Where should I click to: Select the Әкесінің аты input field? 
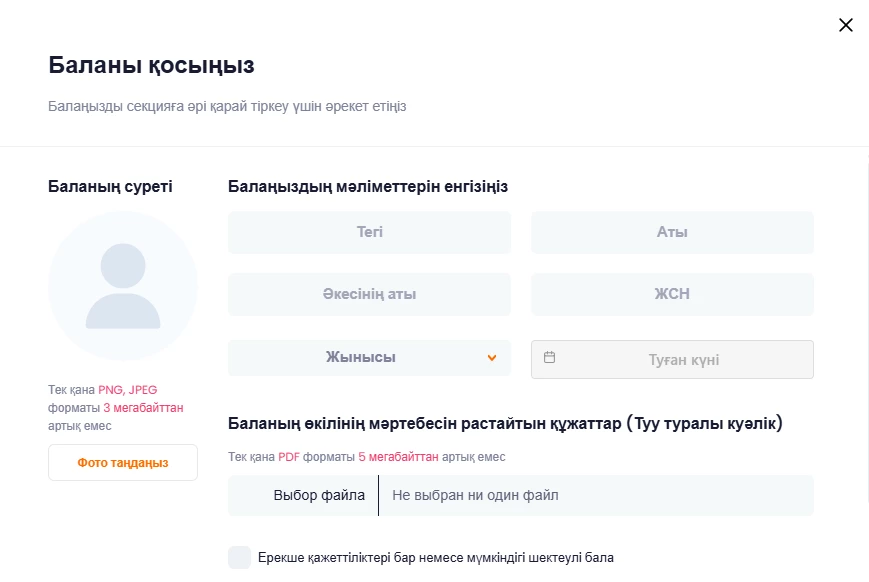[x=369, y=294]
